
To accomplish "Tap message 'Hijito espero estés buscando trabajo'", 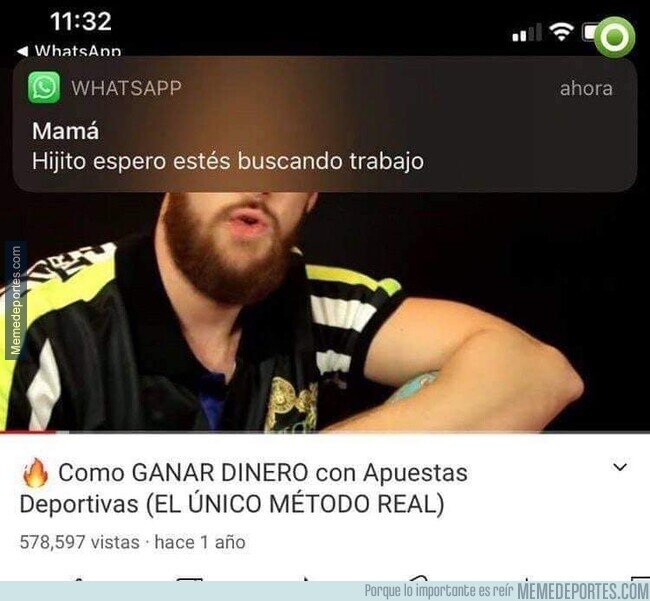I will pyautogui.click(x=228, y=161).
